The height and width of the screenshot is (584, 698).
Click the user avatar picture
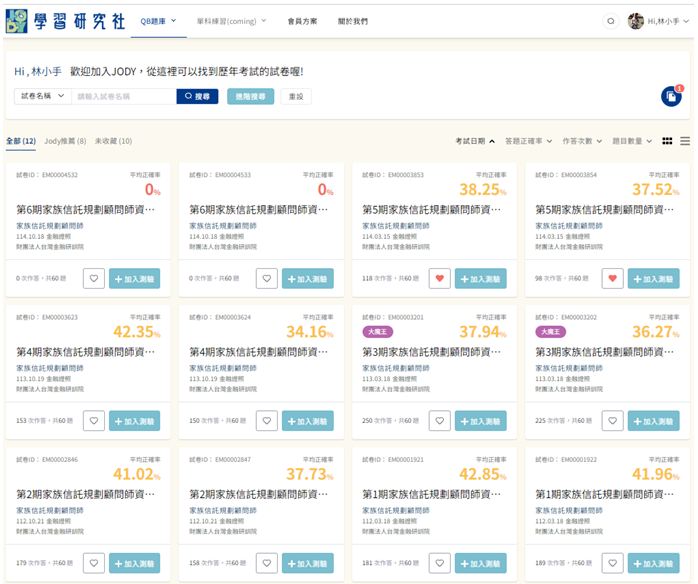(x=635, y=21)
